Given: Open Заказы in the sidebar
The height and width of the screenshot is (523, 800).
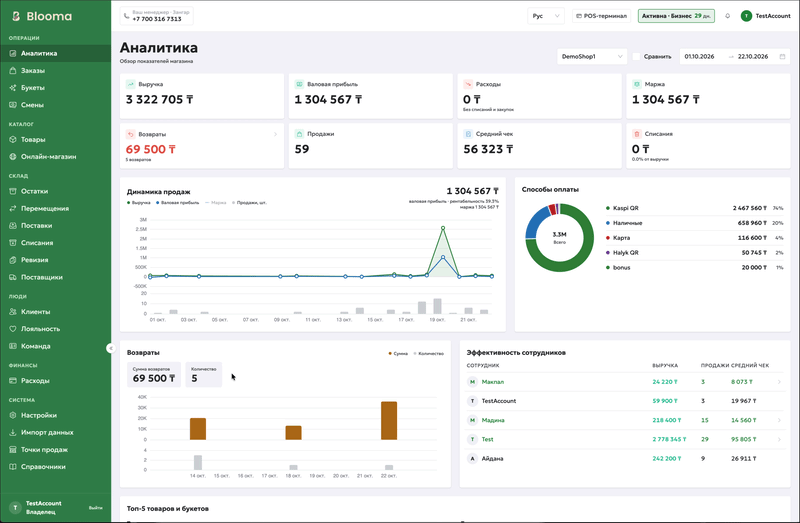Looking at the screenshot, I should pyautogui.click(x=55, y=70).
